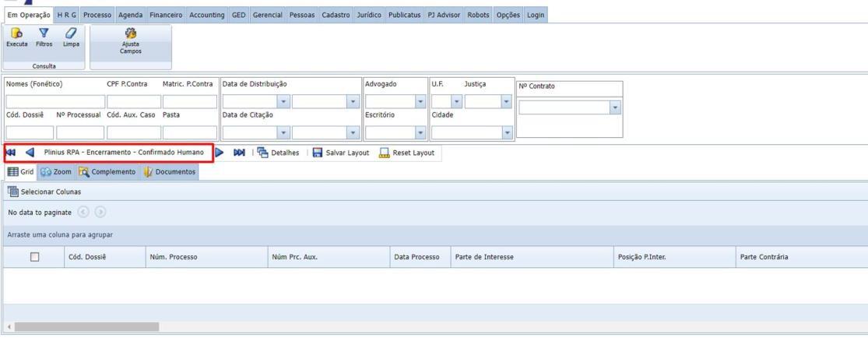
Task: Open the PJ Advisor menu tab
Action: point(444,16)
